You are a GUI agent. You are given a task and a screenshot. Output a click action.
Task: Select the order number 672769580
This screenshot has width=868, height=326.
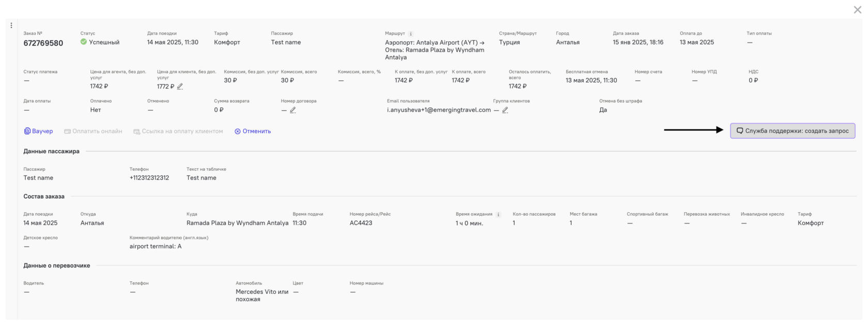tap(43, 43)
